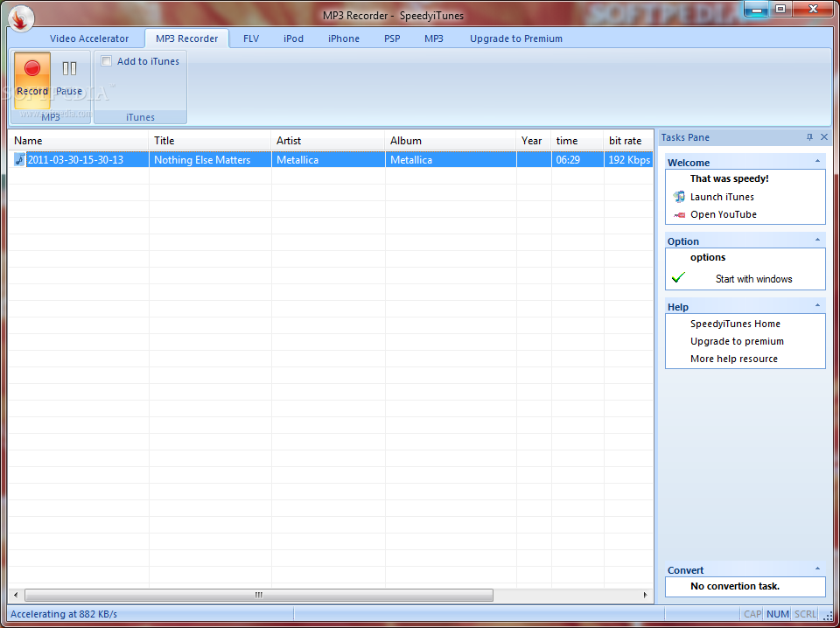The width and height of the screenshot is (840, 628).
Task: Click the left arrow of the horizontal scrollbar
Action: point(16,596)
